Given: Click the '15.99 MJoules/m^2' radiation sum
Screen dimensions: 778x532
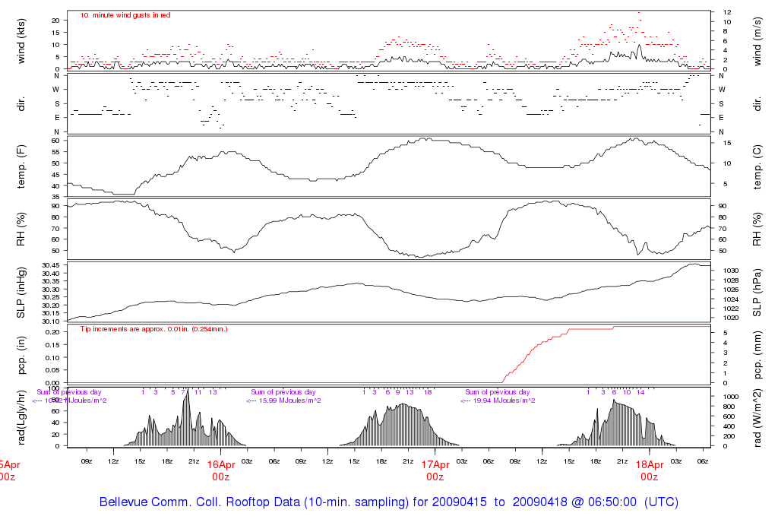Looking at the screenshot, I should 289,401.
